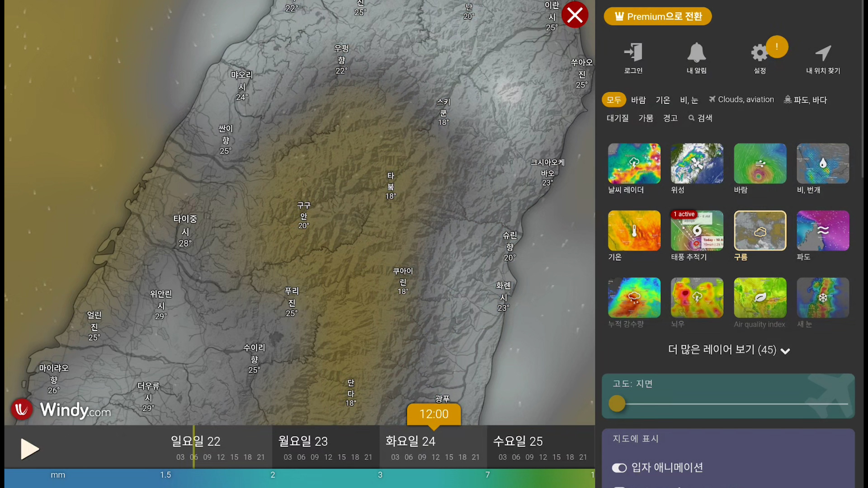868x488 pixels.
Task: Select the waves layer icon
Action: click(x=822, y=230)
